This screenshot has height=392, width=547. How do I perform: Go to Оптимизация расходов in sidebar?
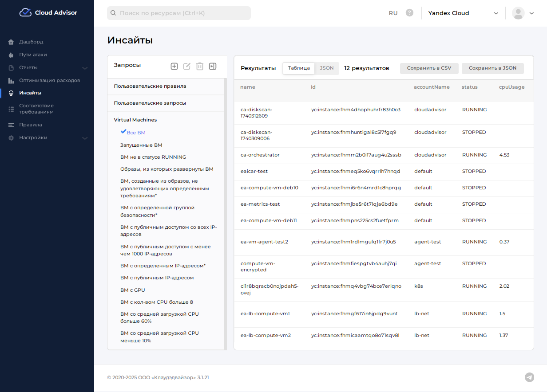pyautogui.click(x=49, y=80)
